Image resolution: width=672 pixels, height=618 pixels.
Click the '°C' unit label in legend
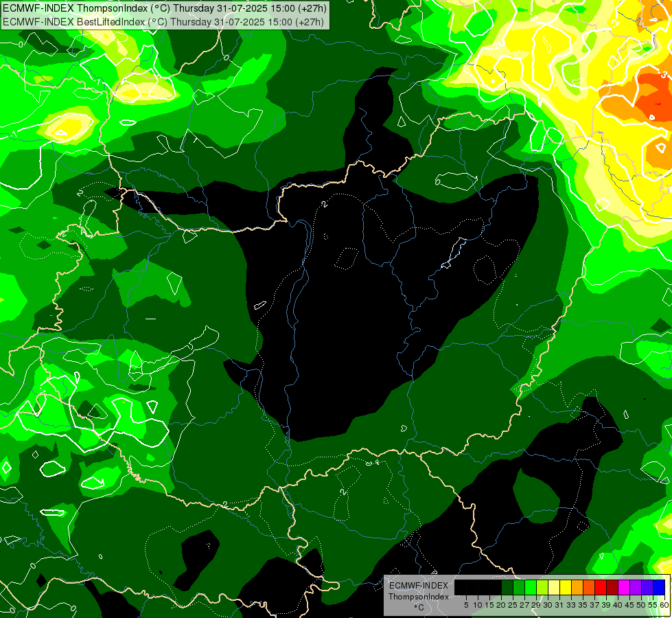(419, 608)
